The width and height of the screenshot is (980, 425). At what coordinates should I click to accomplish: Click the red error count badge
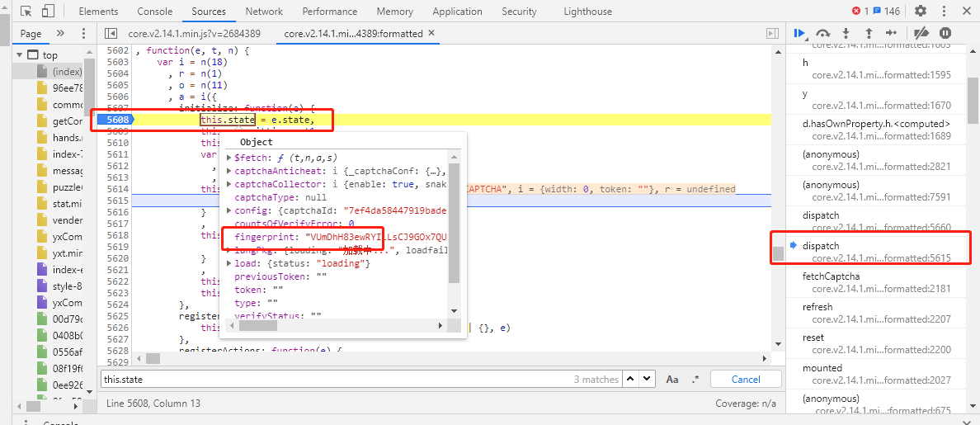click(x=860, y=12)
